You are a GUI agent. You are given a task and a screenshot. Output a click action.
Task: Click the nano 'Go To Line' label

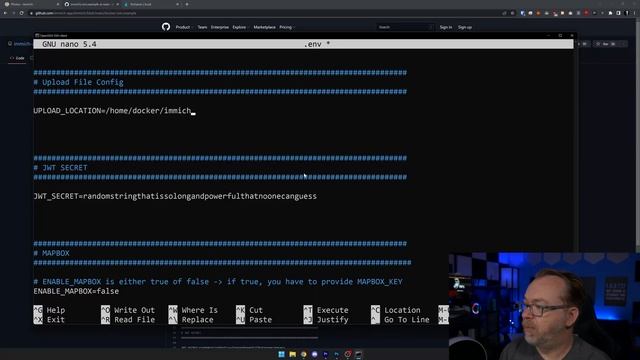(x=407, y=320)
